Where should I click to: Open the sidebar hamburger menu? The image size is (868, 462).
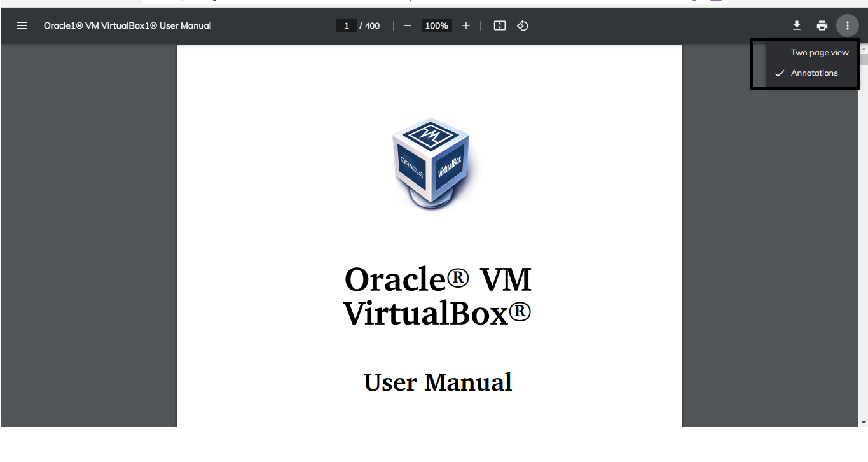tap(22, 25)
